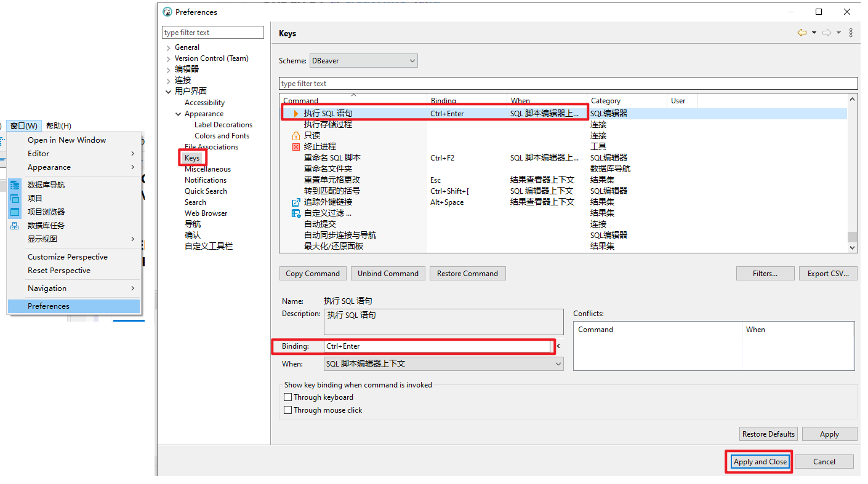Select Keys in the preferences tree
Image resolution: width=868 pixels, height=484 pixels.
pyautogui.click(x=192, y=158)
